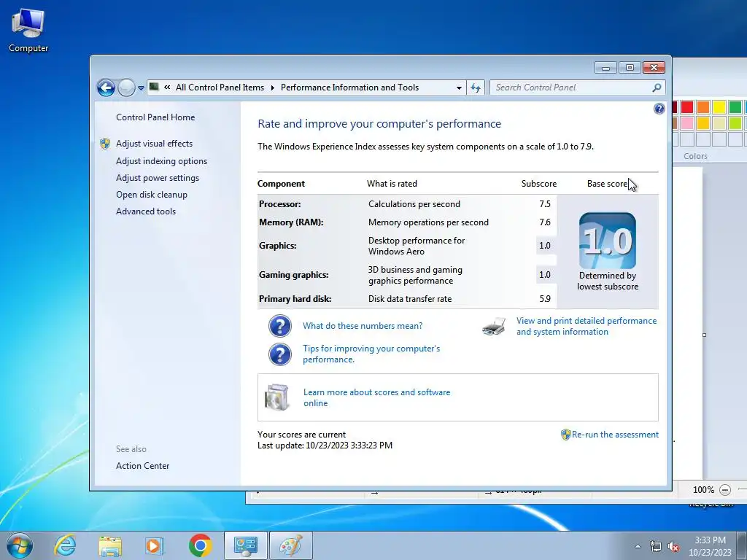Click the muted volume tray icon
Screen dimensions: 747x560
pos(673,546)
